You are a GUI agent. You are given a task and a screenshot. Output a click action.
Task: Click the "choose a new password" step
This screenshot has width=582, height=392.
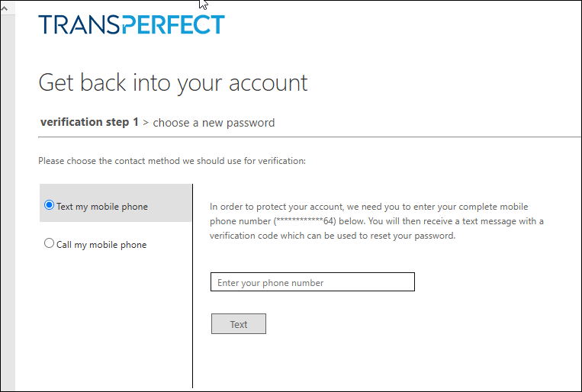pyautogui.click(x=214, y=123)
